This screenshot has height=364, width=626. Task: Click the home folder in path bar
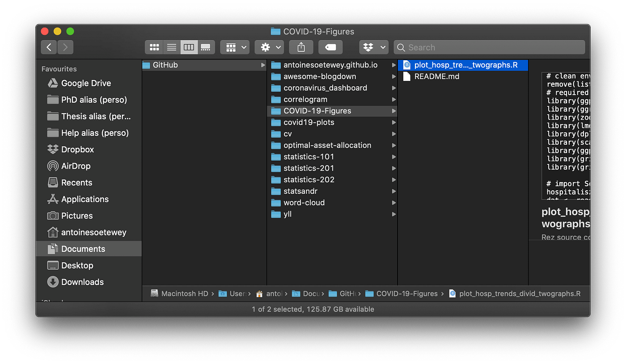click(x=269, y=293)
